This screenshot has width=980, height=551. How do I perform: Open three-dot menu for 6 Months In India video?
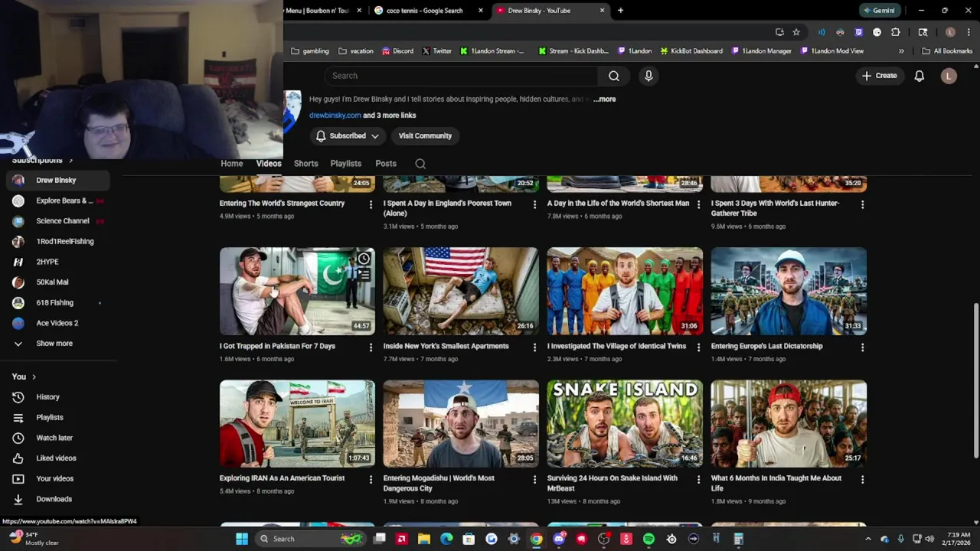click(x=862, y=479)
